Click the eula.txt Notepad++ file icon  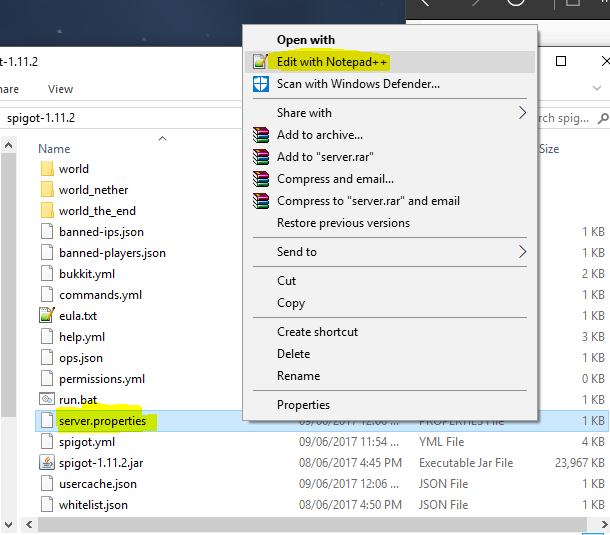47,316
